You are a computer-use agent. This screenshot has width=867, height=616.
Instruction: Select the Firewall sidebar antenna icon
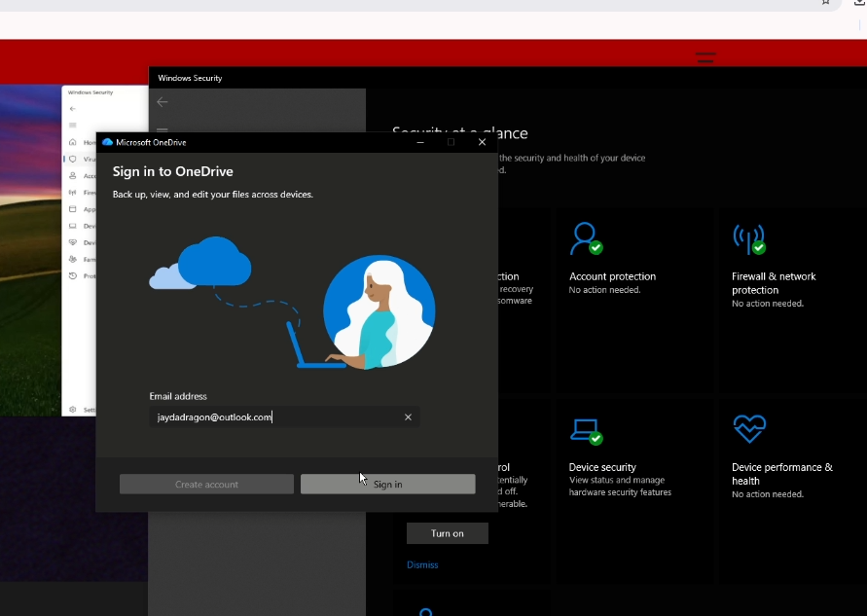pos(72,193)
